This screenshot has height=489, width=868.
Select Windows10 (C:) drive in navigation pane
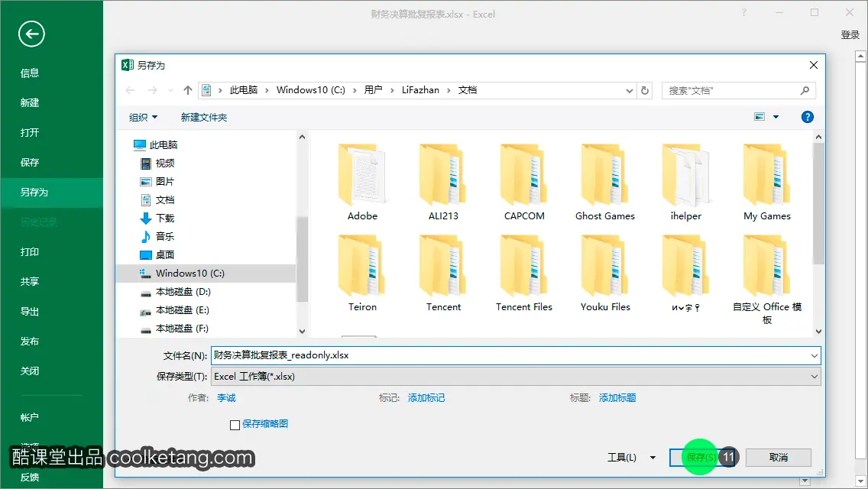206,273
